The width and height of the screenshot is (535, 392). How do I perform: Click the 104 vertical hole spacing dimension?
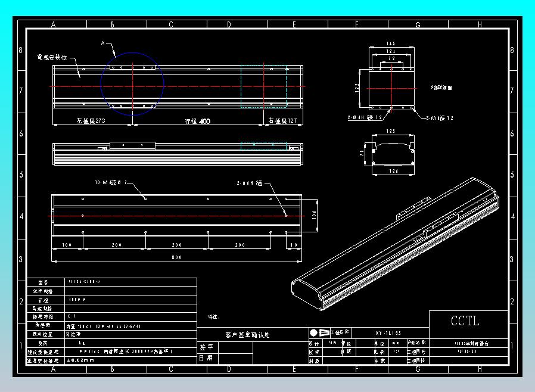[314, 215]
